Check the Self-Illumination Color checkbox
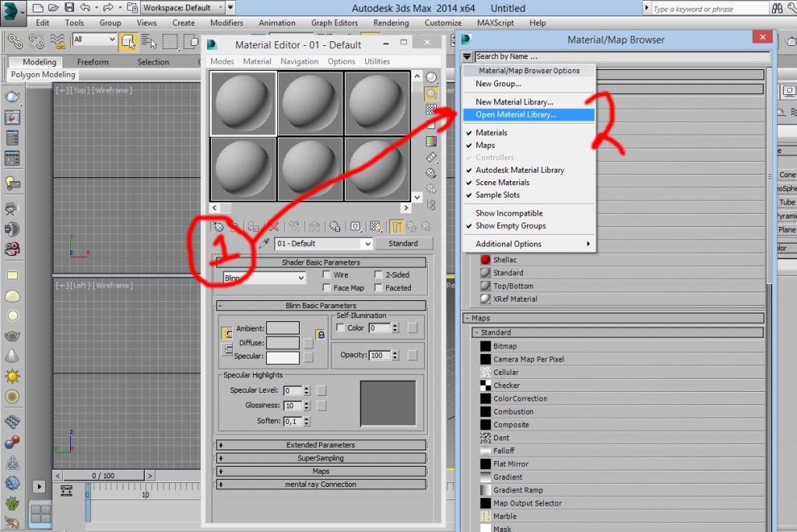 click(x=341, y=327)
